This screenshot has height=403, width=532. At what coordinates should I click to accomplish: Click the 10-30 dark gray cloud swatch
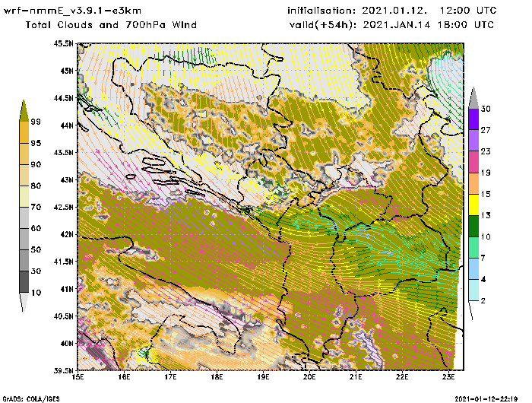[x=24, y=282]
